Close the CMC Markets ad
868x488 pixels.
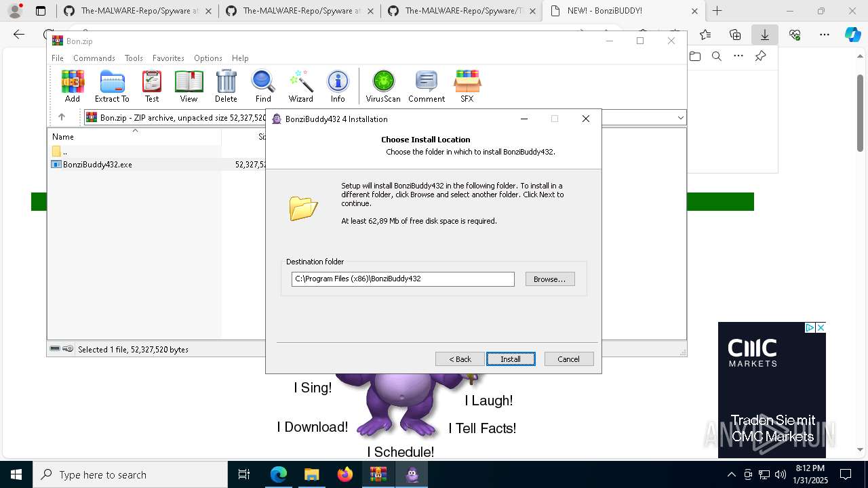click(x=821, y=327)
